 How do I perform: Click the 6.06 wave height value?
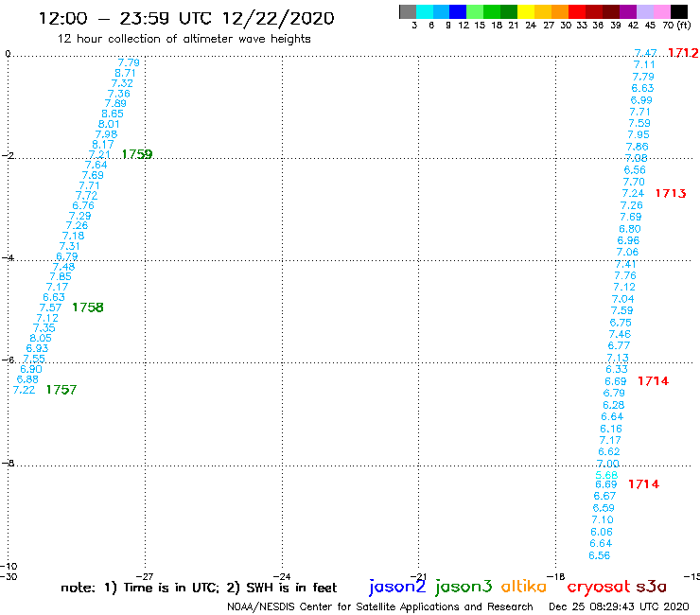pyautogui.click(x=602, y=532)
